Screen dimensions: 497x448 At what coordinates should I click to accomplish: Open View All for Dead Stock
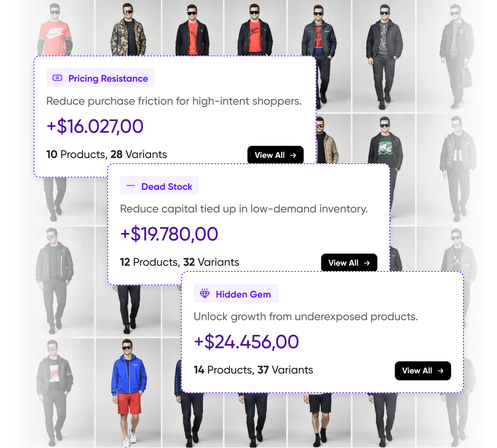pyautogui.click(x=349, y=262)
